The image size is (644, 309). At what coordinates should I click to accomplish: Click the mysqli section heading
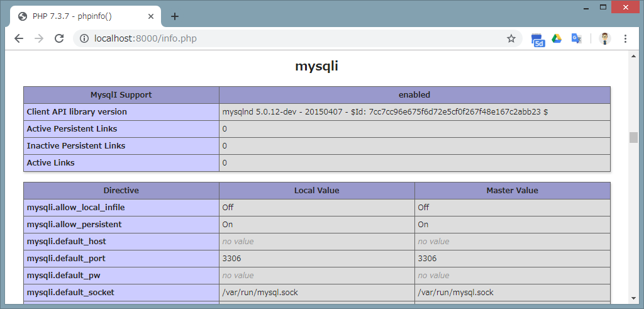tap(316, 66)
